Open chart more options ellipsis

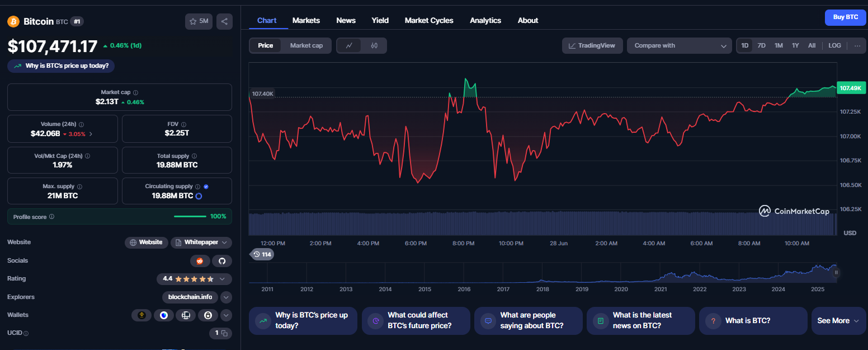pyautogui.click(x=857, y=46)
